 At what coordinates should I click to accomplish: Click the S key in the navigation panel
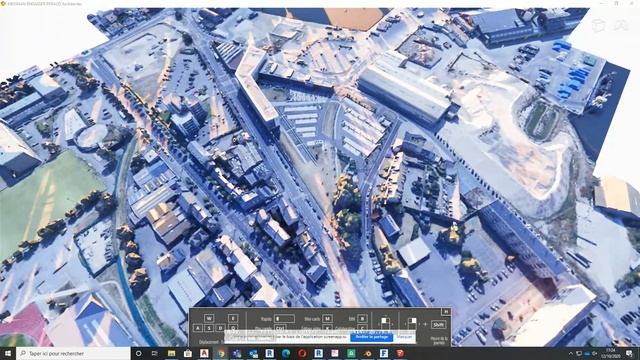[209, 328]
